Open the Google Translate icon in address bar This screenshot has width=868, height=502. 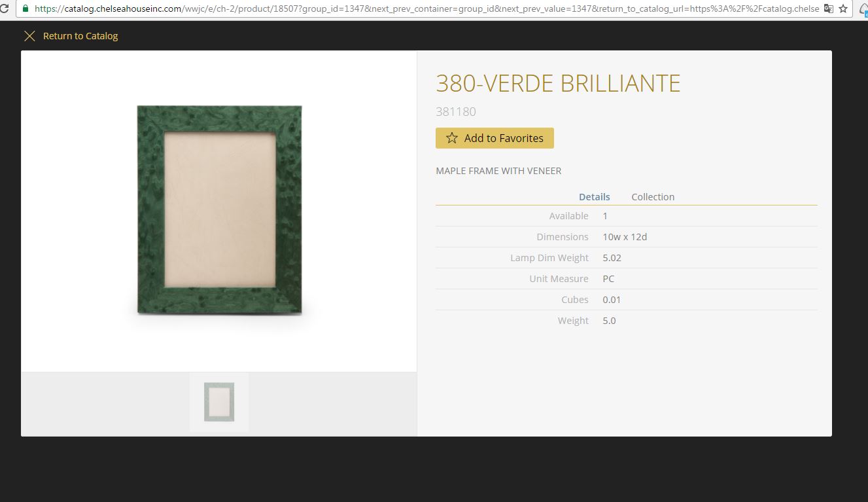click(x=828, y=9)
